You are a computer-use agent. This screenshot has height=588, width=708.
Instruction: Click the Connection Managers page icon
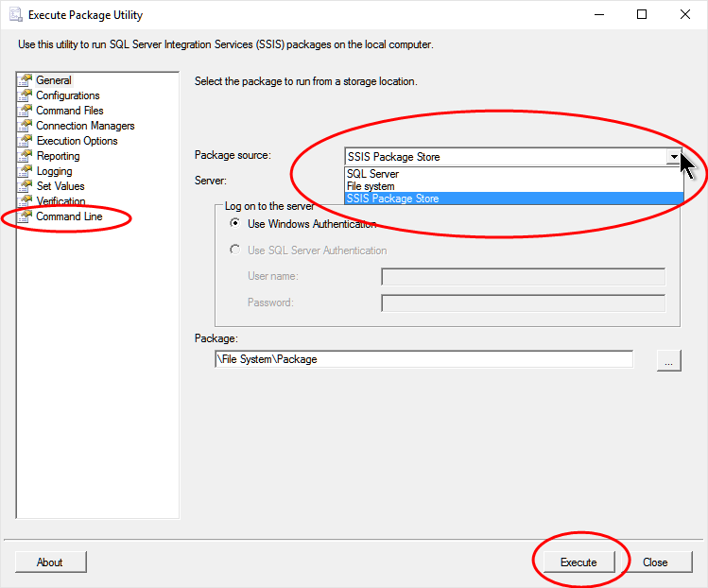coord(26,126)
